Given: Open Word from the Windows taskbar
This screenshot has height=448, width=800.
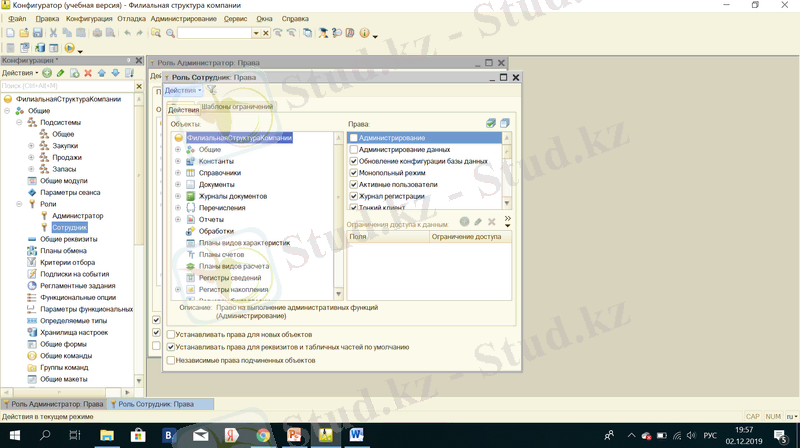Looking at the screenshot, I should (x=357, y=436).
